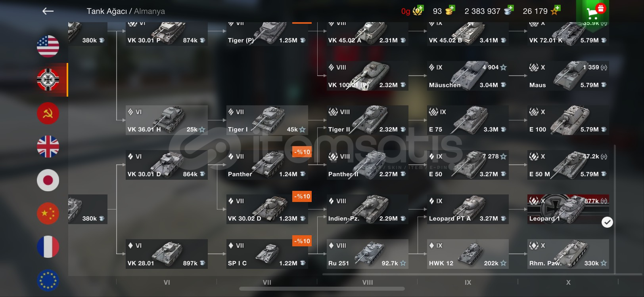Switch to the Japan flag nation
The image size is (644, 297).
[48, 180]
